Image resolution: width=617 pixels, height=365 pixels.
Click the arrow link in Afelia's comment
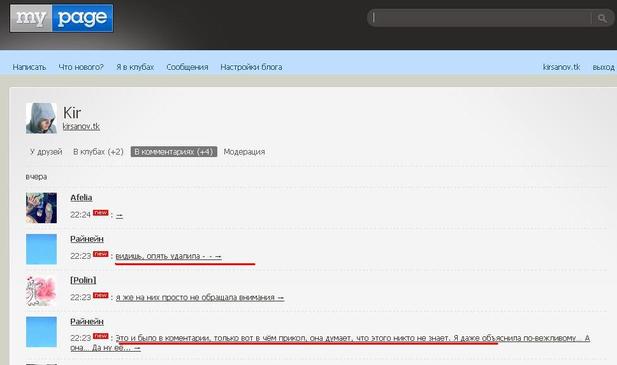pyautogui.click(x=119, y=215)
